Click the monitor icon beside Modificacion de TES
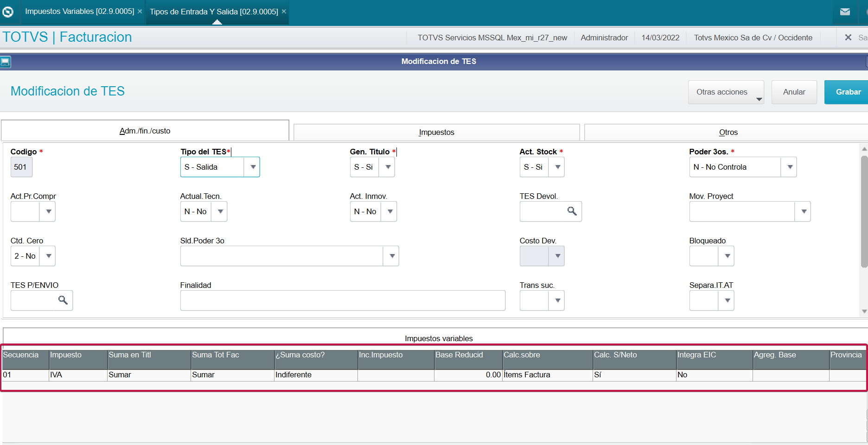Viewport: 868px width, 445px height. 6,61
